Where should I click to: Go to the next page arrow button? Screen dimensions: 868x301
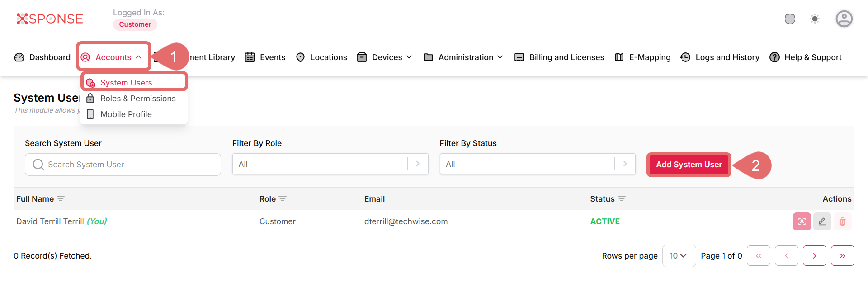[814, 256]
